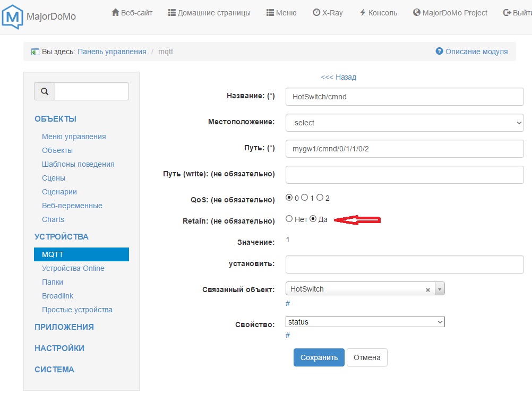The width and height of the screenshot is (532, 401).
Task: Open the Домашние страницы menu item
Action: 209,13
